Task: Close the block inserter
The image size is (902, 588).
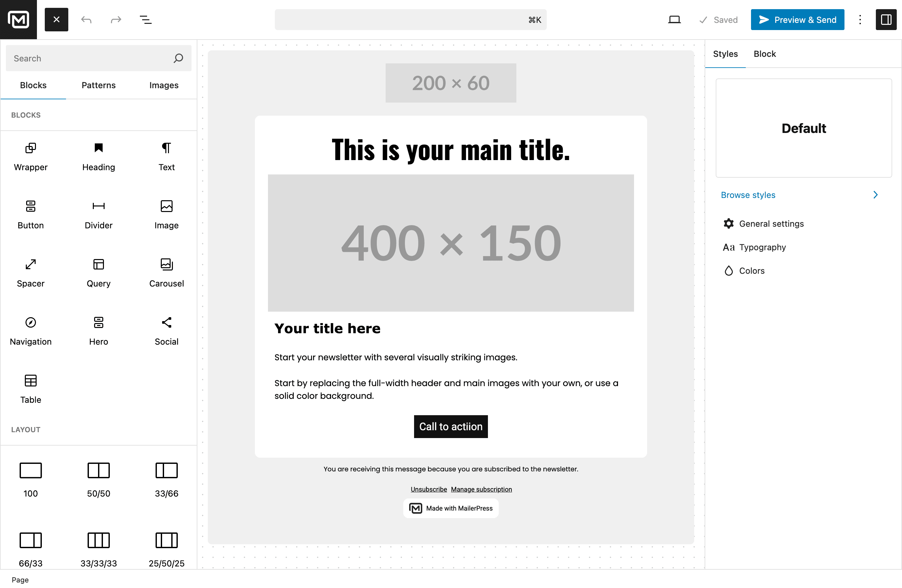Action: 57,19
